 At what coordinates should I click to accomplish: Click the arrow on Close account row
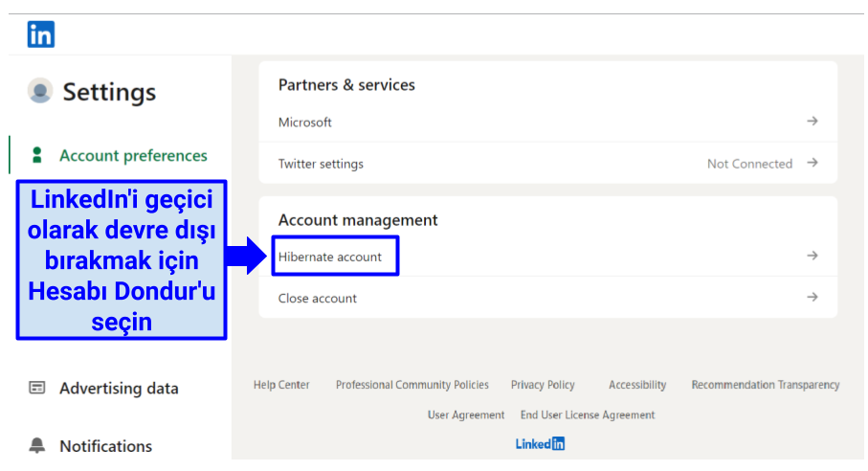coord(812,297)
